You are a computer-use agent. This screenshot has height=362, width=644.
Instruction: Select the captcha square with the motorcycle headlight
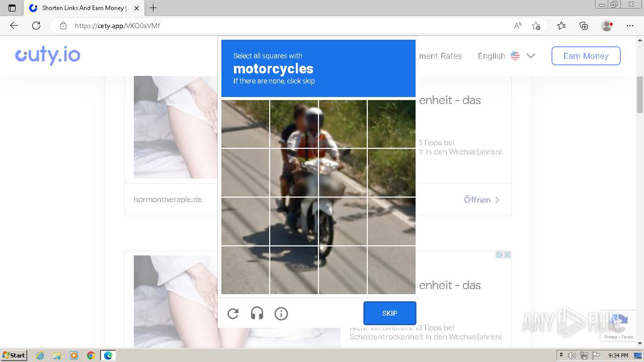point(343,172)
